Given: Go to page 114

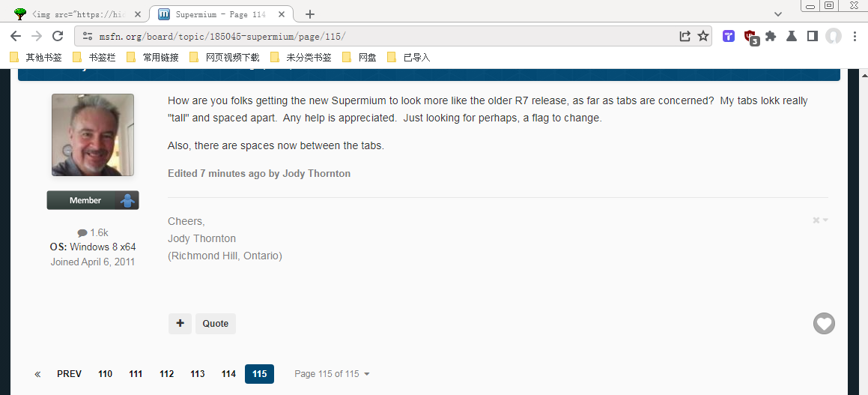Looking at the screenshot, I should (228, 374).
